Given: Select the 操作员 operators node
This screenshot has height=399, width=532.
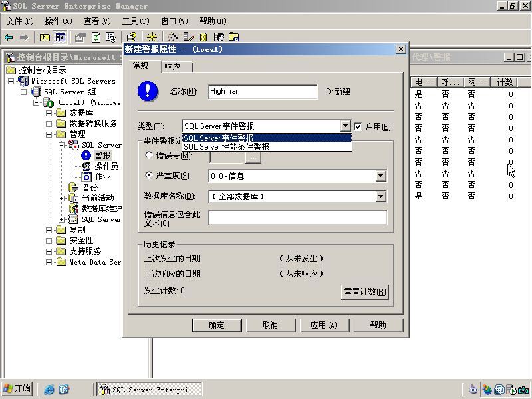Looking at the screenshot, I should point(106,166).
